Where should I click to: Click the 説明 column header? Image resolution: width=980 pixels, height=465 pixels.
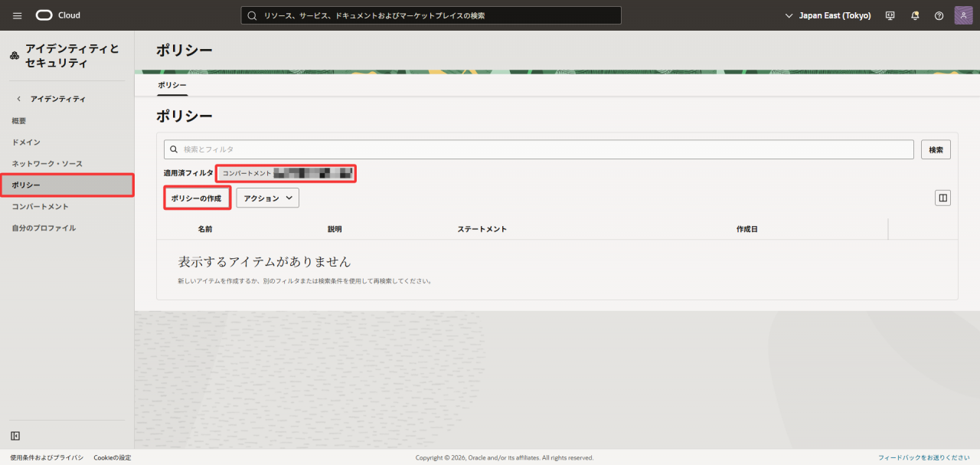(335, 229)
